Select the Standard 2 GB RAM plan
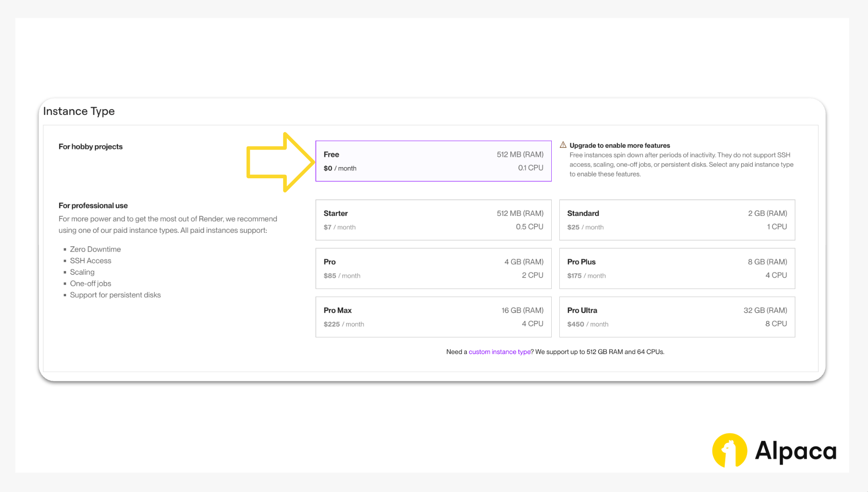This screenshot has height=492, width=868. click(x=676, y=220)
